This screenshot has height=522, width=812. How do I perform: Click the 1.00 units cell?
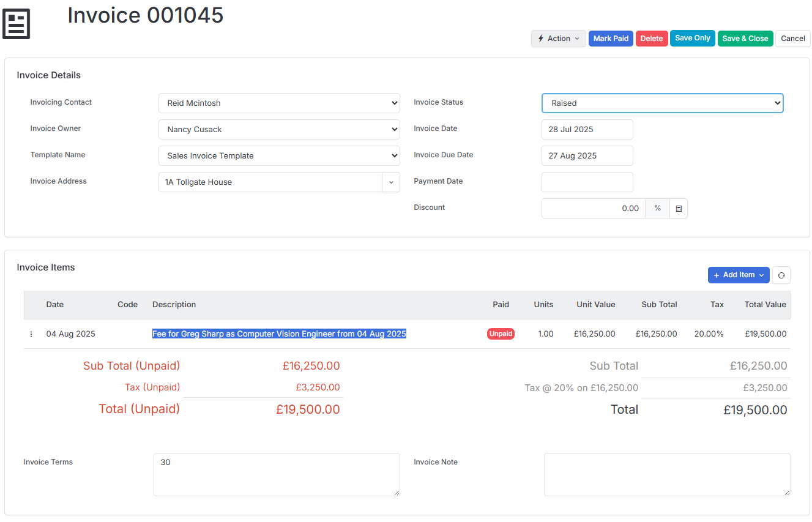546,334
